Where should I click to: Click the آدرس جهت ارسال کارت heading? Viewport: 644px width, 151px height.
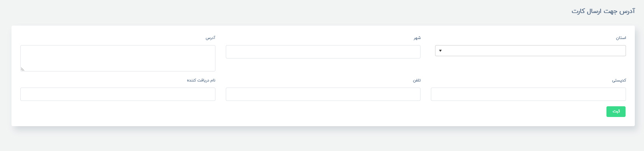[x=603, y=11]
